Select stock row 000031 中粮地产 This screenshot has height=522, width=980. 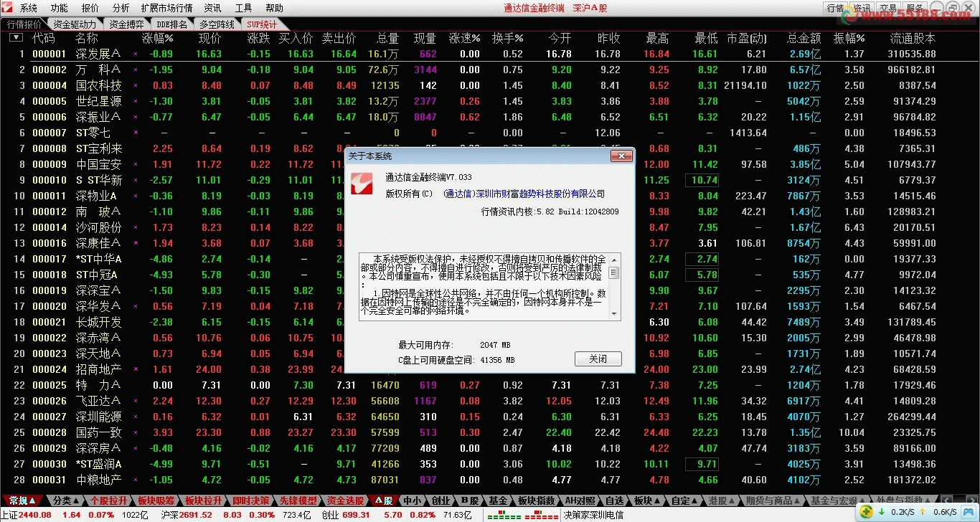pos(490,480)
